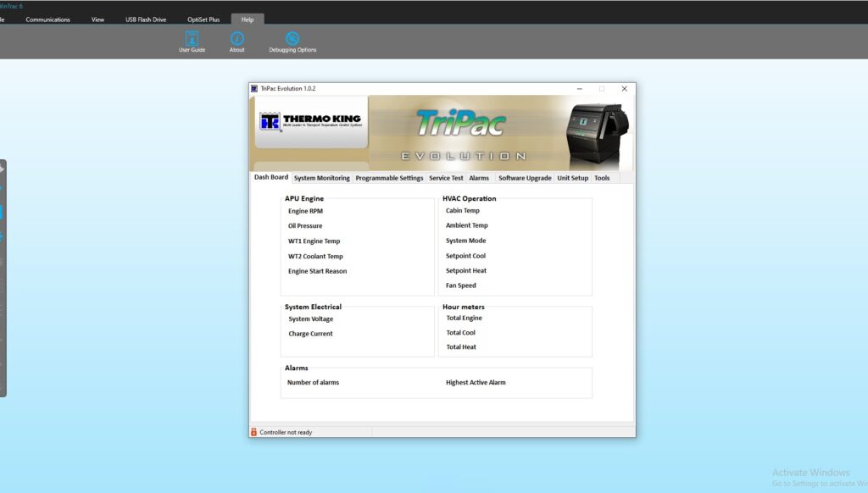
Task: Click the About info icon in the ribbon
Action: pyautogui.click(x=236, y=40)
